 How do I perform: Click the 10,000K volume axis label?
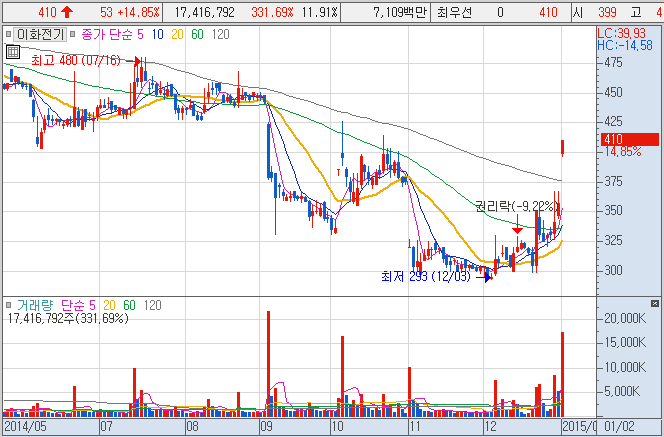tap(625, 367)
